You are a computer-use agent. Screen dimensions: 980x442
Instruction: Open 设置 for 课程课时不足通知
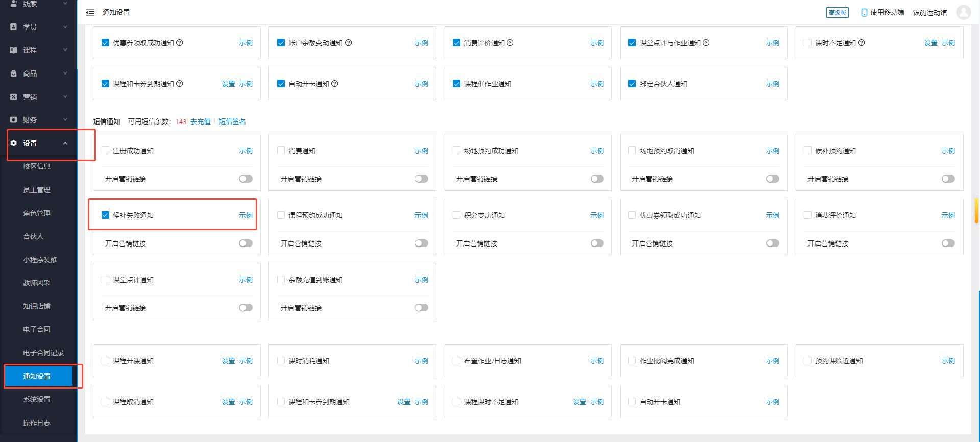pyautogui.click(x=579, y=402)
